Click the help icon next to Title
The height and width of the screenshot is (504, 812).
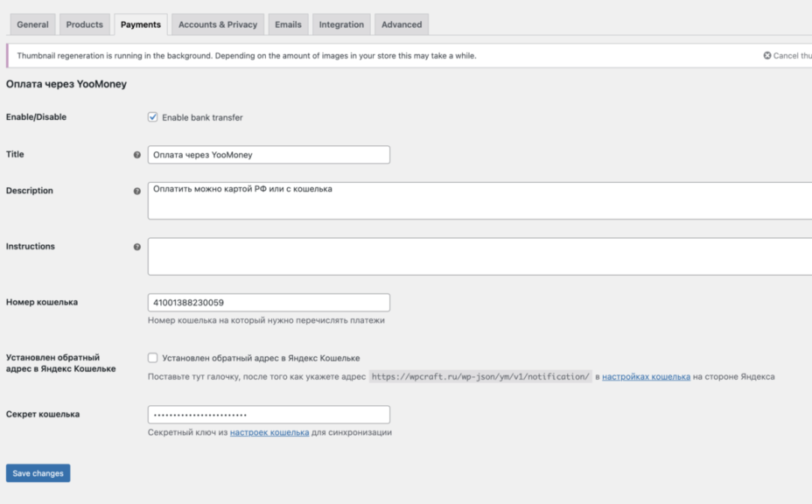136,155
